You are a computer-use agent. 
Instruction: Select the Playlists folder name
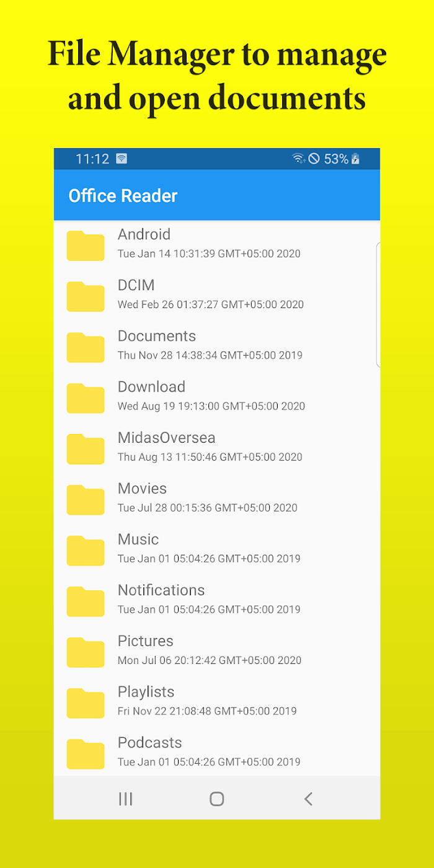pyautogui.click(x=146, y=692)
